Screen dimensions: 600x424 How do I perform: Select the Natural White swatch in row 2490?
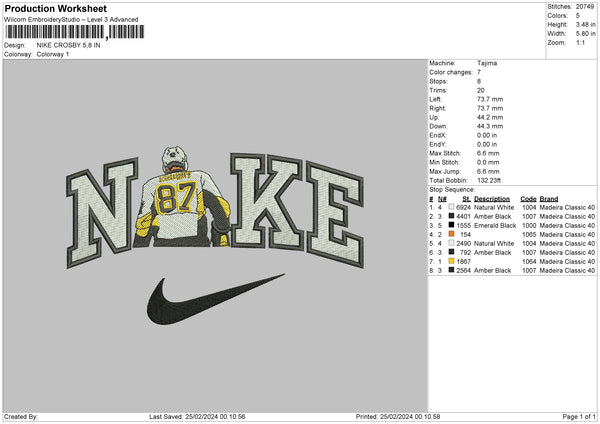(452, 243)
